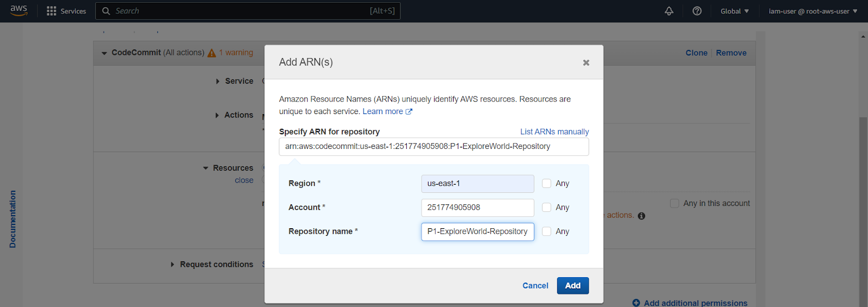Tick the Any checkbox for Repository name
Image resolution: width=868 pixels, height=307 pixels.
(x=547, y=231)
